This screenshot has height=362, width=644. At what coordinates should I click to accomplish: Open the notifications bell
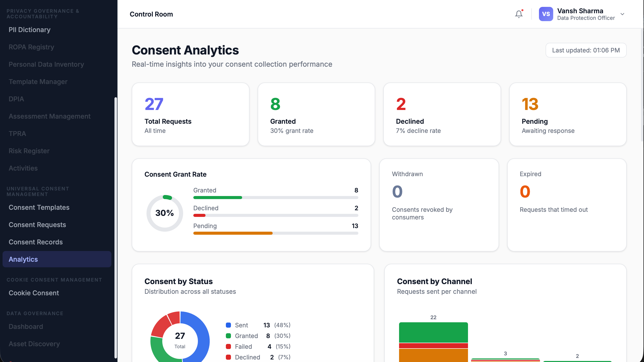coord(519,14)
